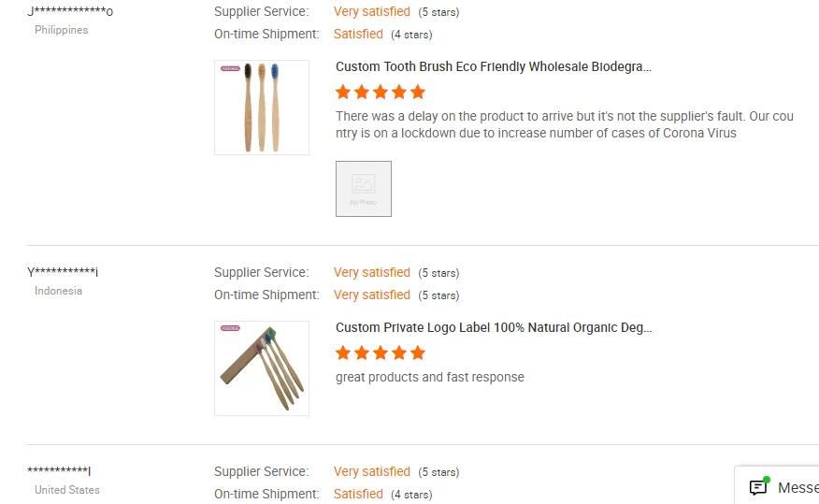
Task: Open Custom Tooth Brush Eco Friendly product link
Action: pos(494,67)
